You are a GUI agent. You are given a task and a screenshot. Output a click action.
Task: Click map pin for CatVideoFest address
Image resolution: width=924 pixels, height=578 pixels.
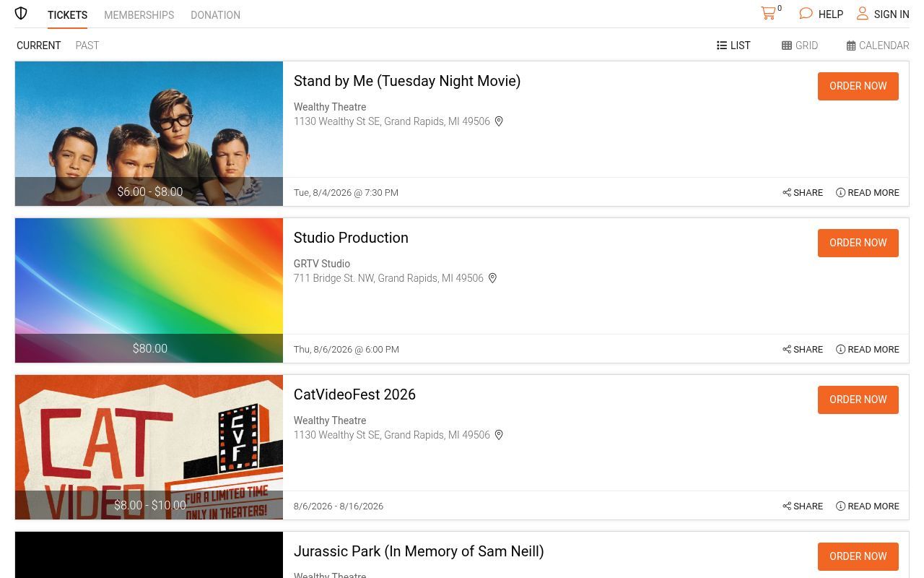pyautogui.click(x=499, y=435)
